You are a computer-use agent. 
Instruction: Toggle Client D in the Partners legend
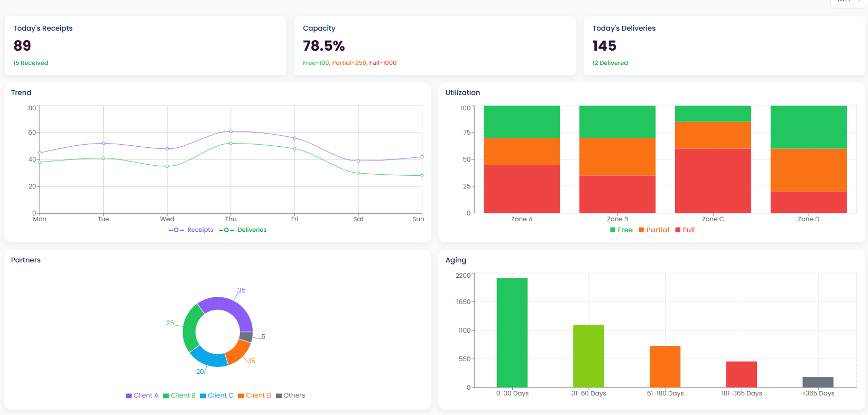(x=255, y=395)
